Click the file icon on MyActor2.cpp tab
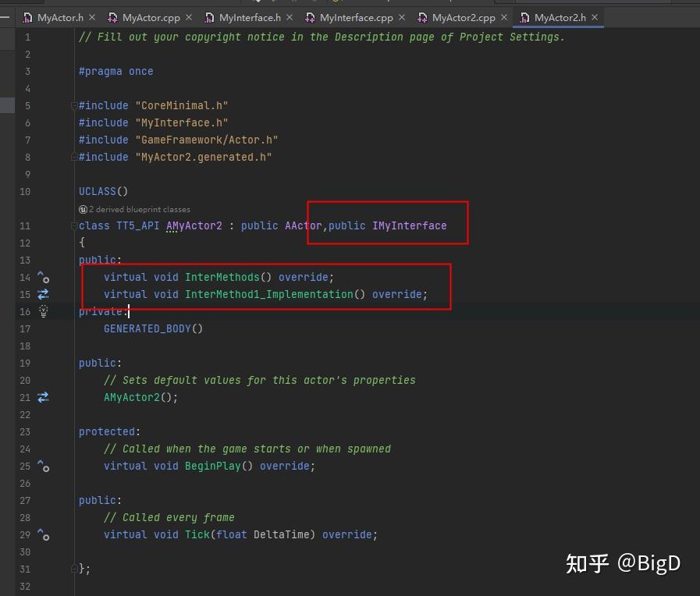The image size is (700, 596). point(422,18)
